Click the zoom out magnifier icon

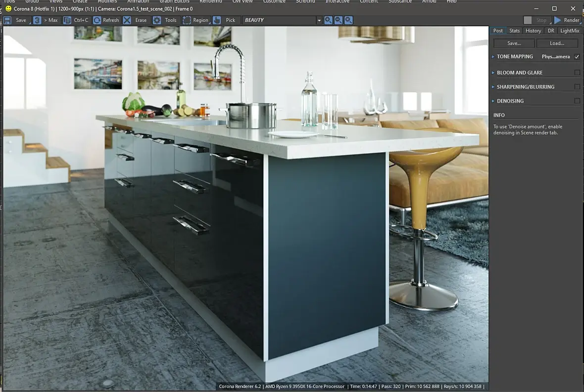(x=338, y=20)
